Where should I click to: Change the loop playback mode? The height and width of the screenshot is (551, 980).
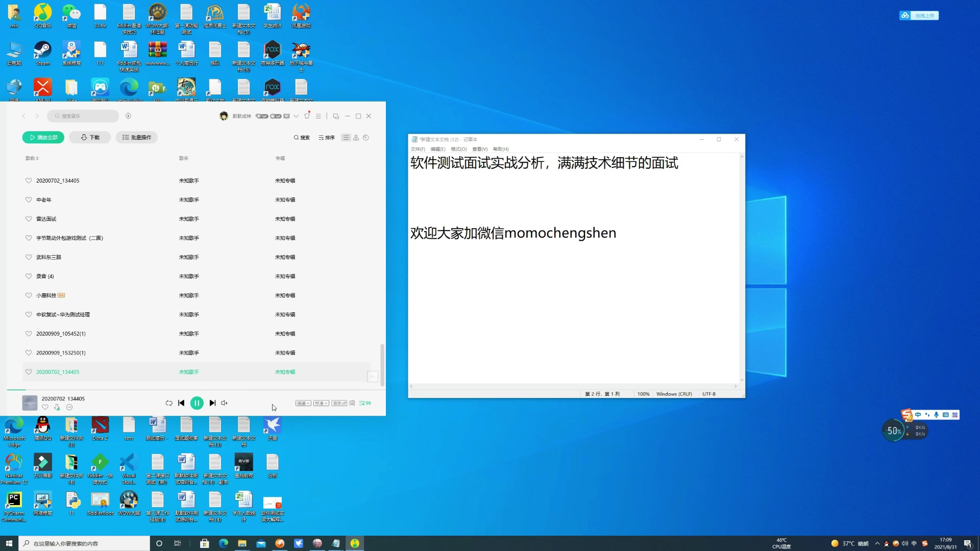click(x=169, y=403)
